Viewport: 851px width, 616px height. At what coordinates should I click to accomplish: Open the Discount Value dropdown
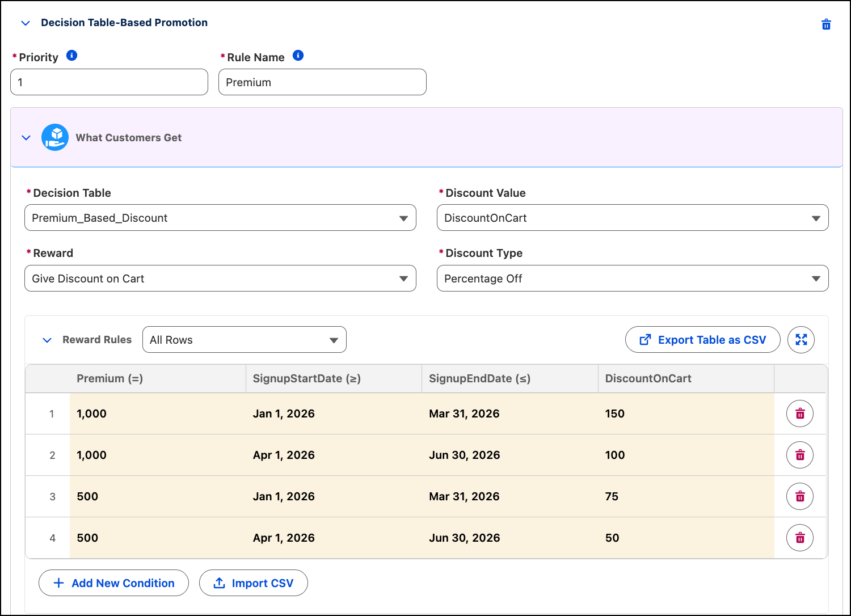633,218
